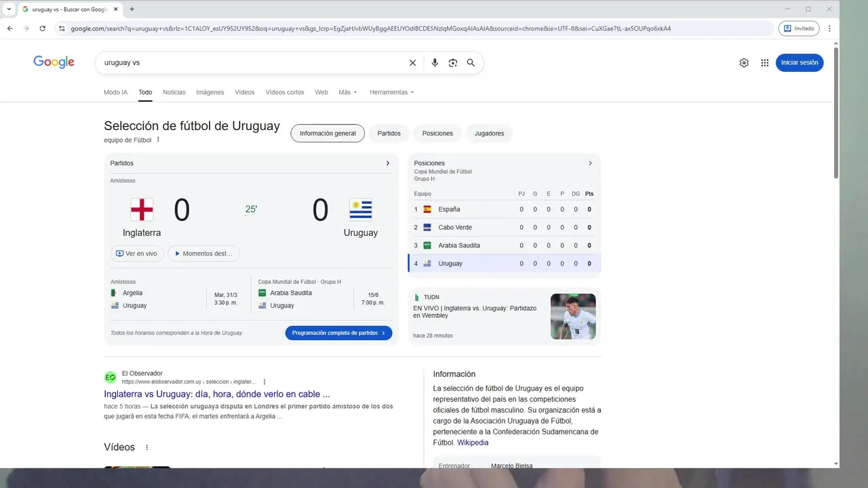Click the Selección de fútbol de Uruguay heading

pyautogui.click(x=192, y=126)
